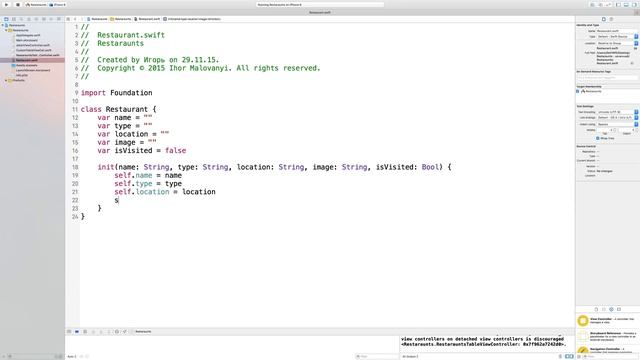The image size is (640, 360).
Task: Show the Test navigator
Action: (36, 19)
